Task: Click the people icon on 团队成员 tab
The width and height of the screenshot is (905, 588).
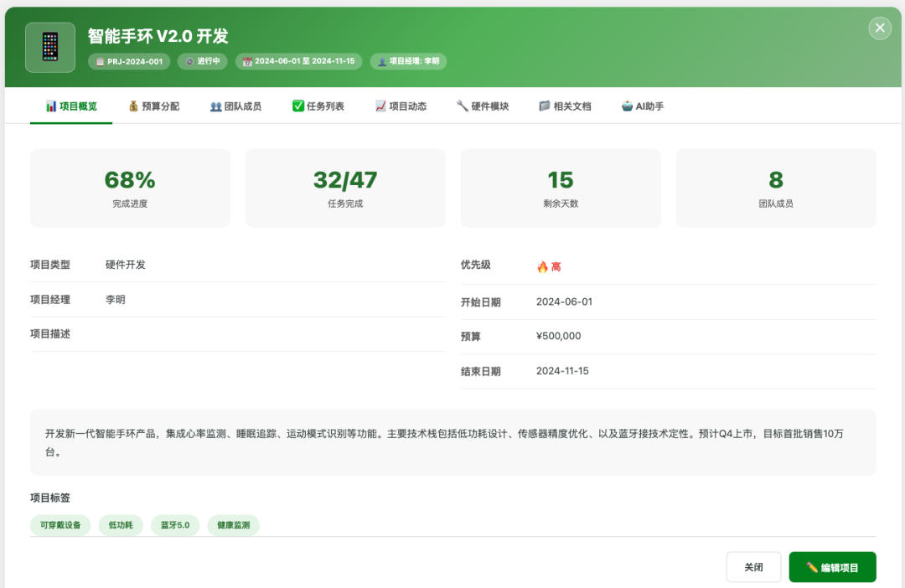Action: [x=216, y=106]
